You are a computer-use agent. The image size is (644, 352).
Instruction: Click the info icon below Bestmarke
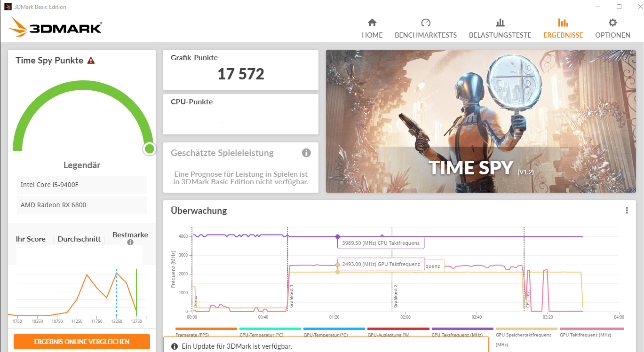click(x=130, y=242)
